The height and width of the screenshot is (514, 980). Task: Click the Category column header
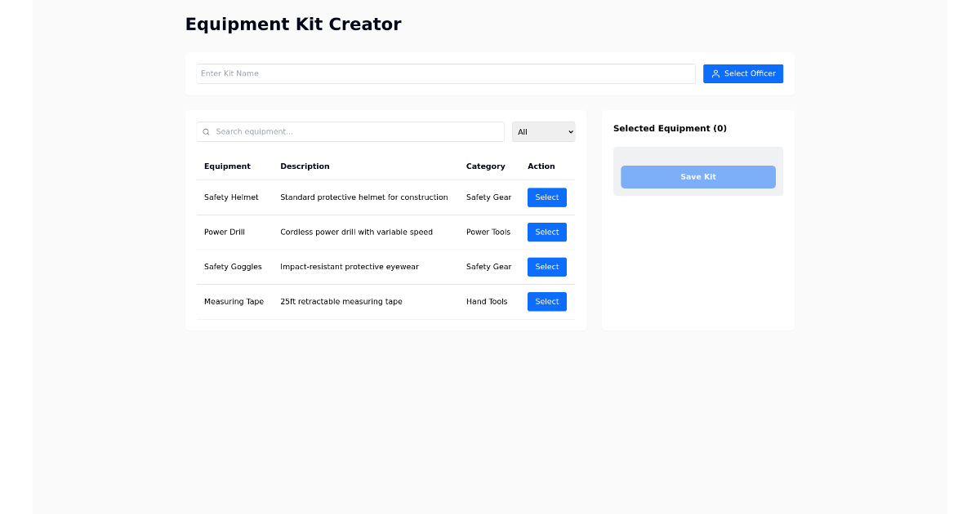485,166
